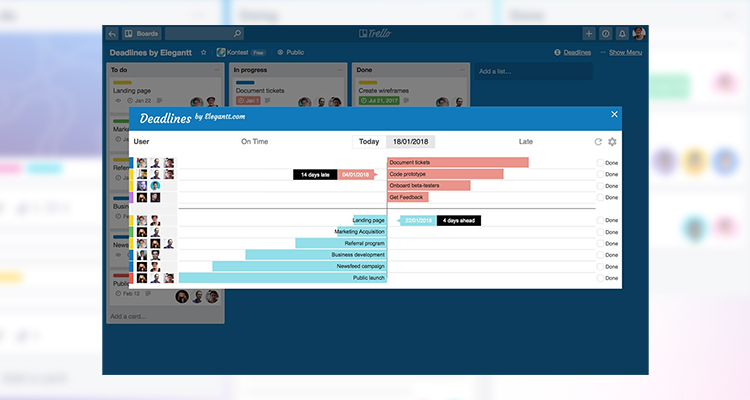This screenshot has height=400, width=750.
Task: Click the 04/01/2018 date tag
Action: pos(356,175)
